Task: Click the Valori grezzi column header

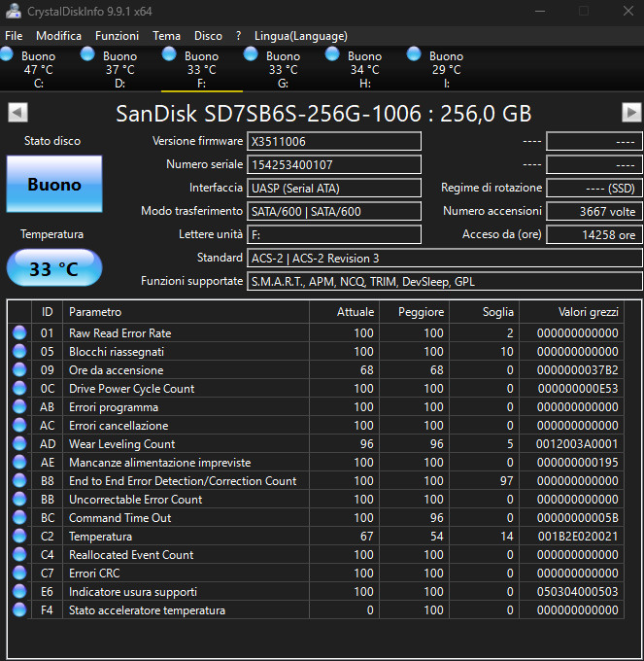Action: click(571, 312)
